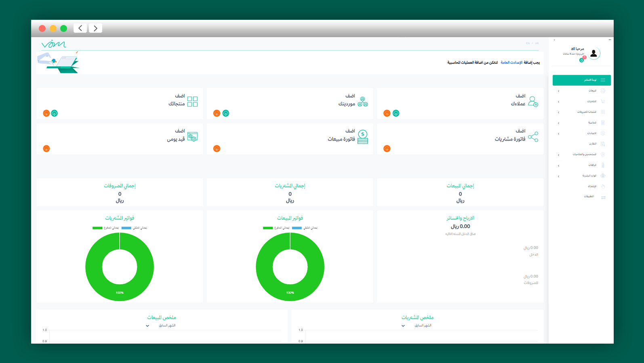Click the journal entry (قيد يومي) icon
This screenshot has height=363, width=644.
pyautogui.click(x=192, y=137)
